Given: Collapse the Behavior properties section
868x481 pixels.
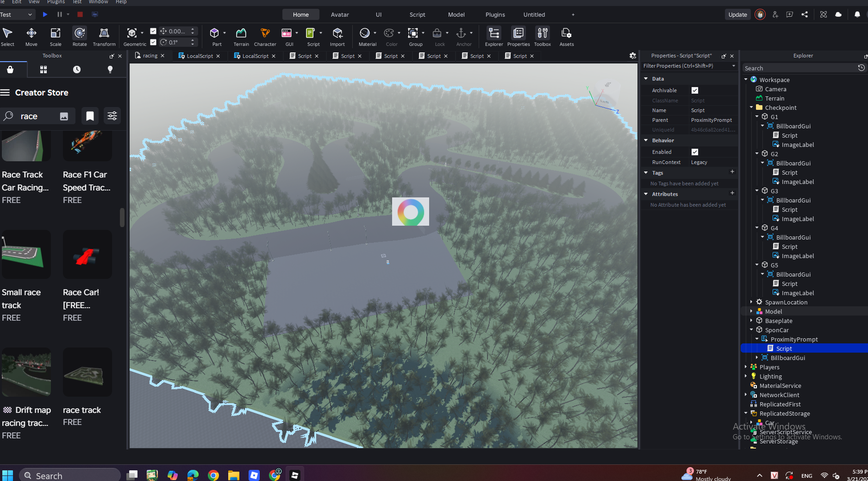Looking at the screenshot, I should point(646,140).
